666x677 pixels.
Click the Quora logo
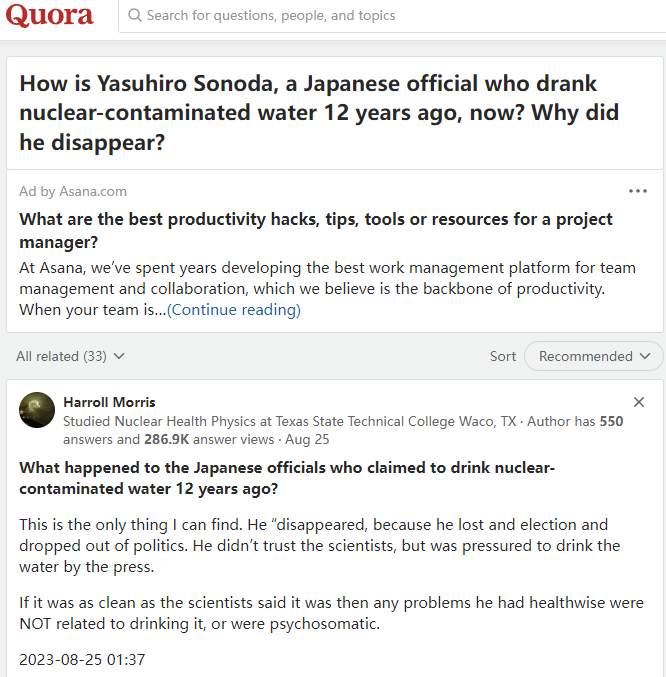[x=50, y=16]
